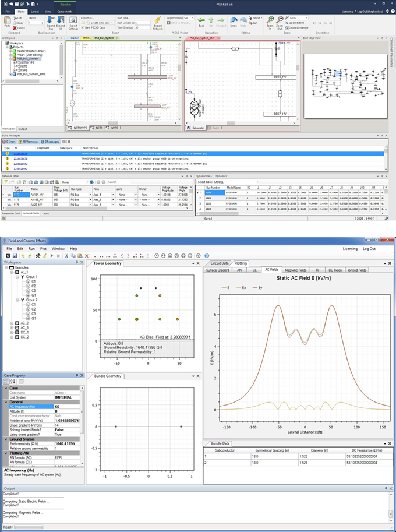Click the 48 Warnings filter in Build Messages
Screen dimensions: 396x532
(x=28, y=142)
